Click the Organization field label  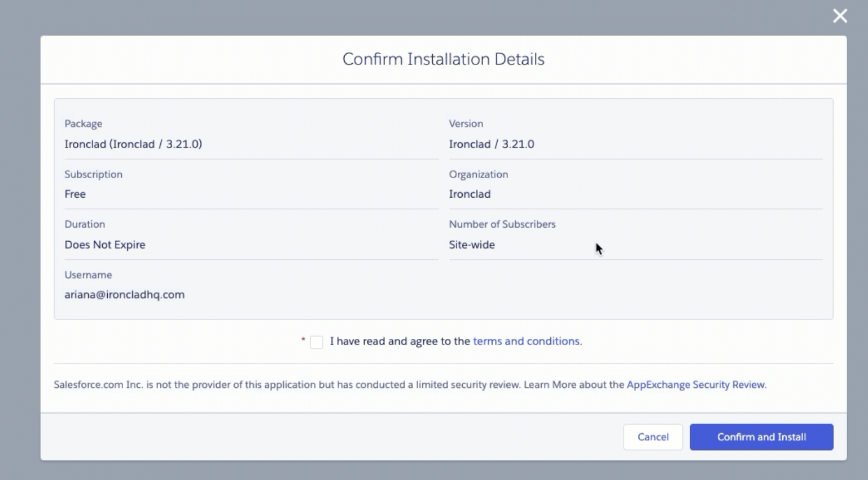click(x=479, y=174)
